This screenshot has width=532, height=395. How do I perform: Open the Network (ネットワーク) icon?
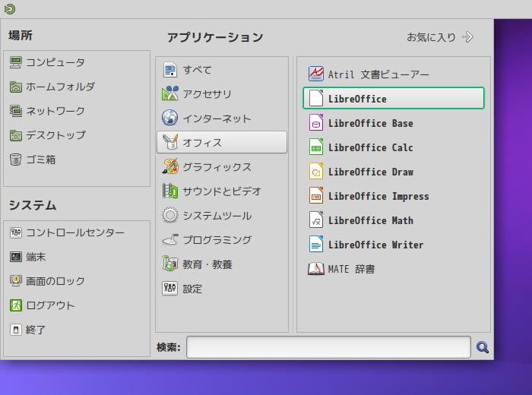[x=16, y=111]
